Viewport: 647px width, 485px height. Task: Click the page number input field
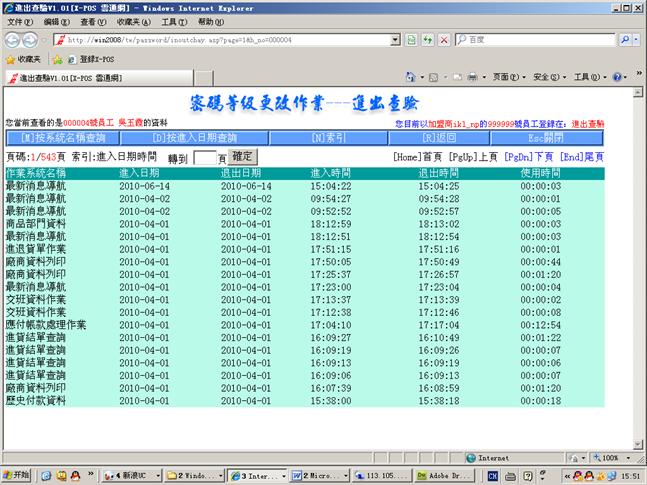[x=204, y=158]
